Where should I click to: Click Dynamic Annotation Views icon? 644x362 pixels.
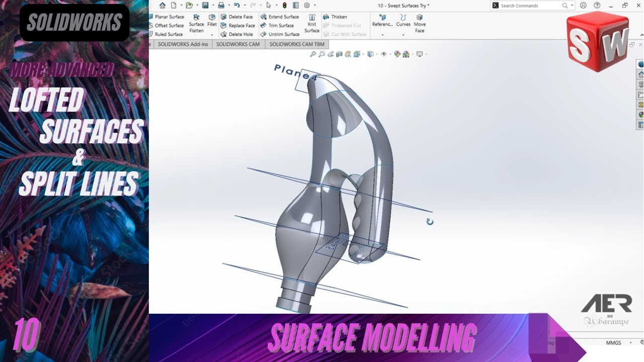[348, 54]
